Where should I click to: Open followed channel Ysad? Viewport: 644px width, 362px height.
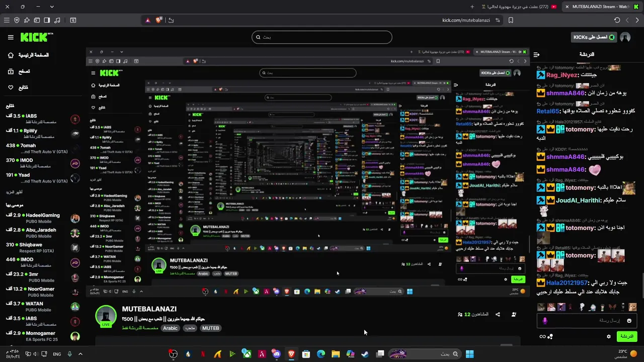tap(43, 178)
